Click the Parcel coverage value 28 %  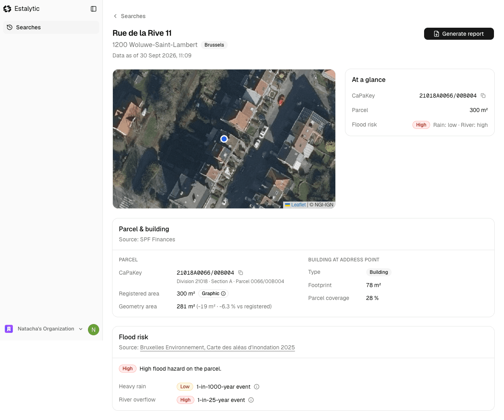click(372, 298)
